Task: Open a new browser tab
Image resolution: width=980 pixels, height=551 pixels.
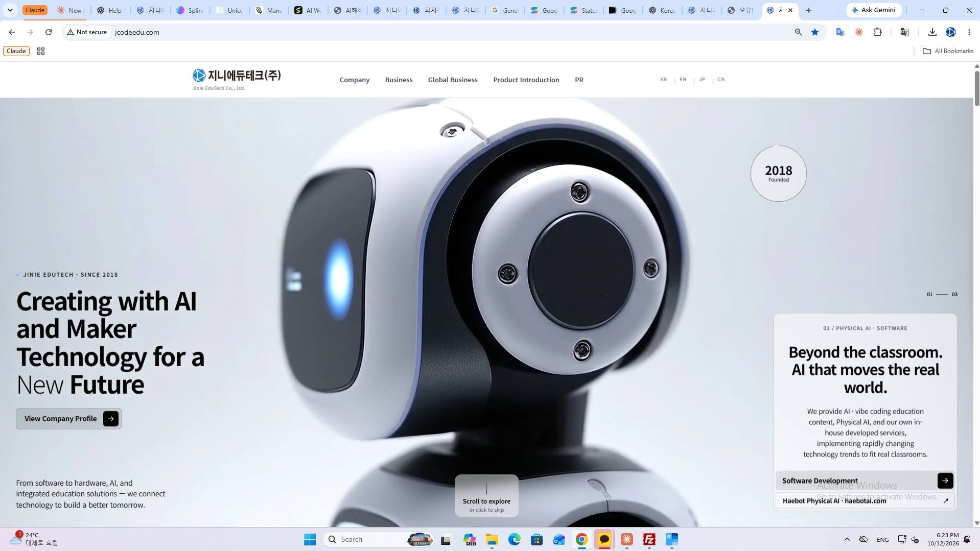Action: click(808, 10)
